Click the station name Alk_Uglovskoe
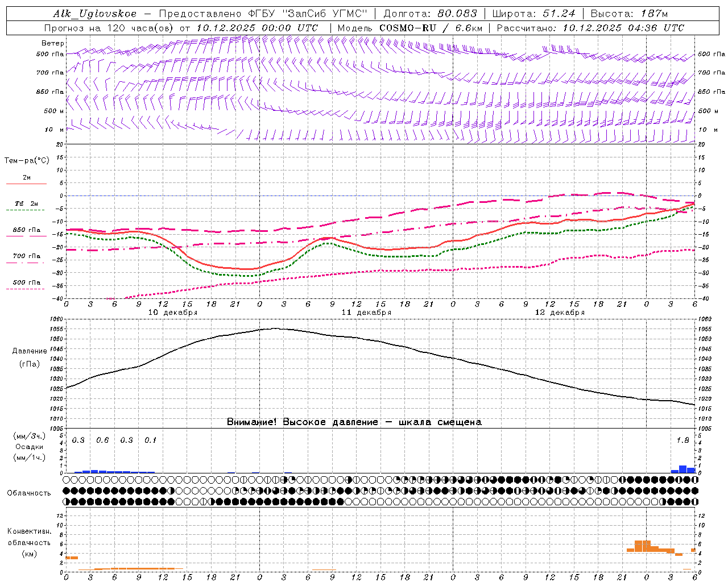This screenshot has width=728, height=582. [95, 14]
